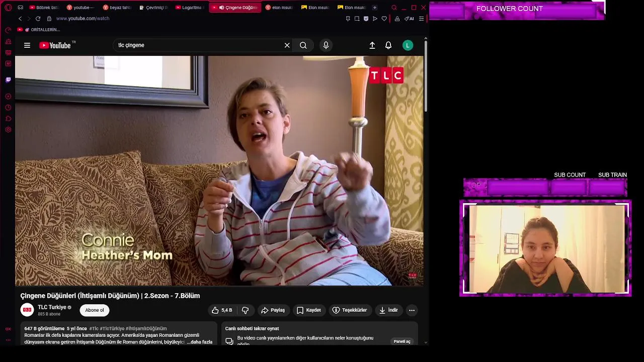Viewport: 644px width, 362px height.
Task: Take snapshot with address bar icon
Action: pyautogui.click(x=357, y=19)
